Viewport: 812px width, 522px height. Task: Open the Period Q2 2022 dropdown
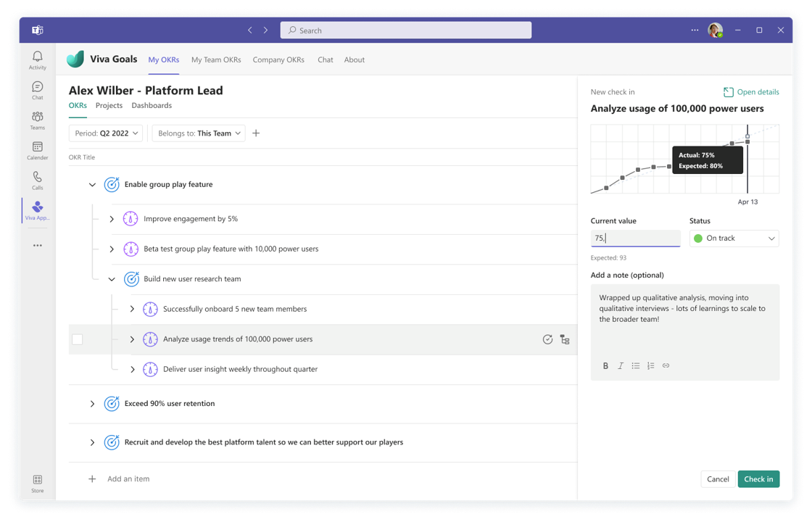[x=107, y=133]
